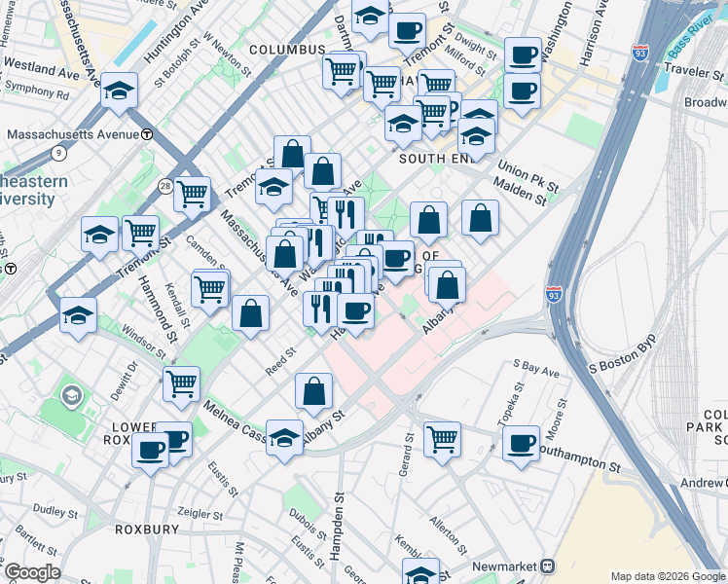The width and height of the screenshot is (728, 584).
Task: Click Newmarket rail station icon
Action: (x=548, y=566)
